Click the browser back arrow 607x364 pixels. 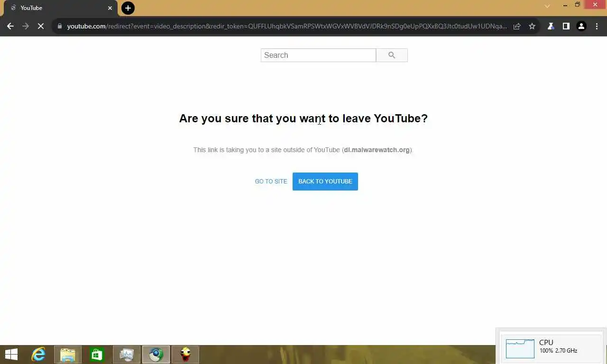(x=10, y=27)
